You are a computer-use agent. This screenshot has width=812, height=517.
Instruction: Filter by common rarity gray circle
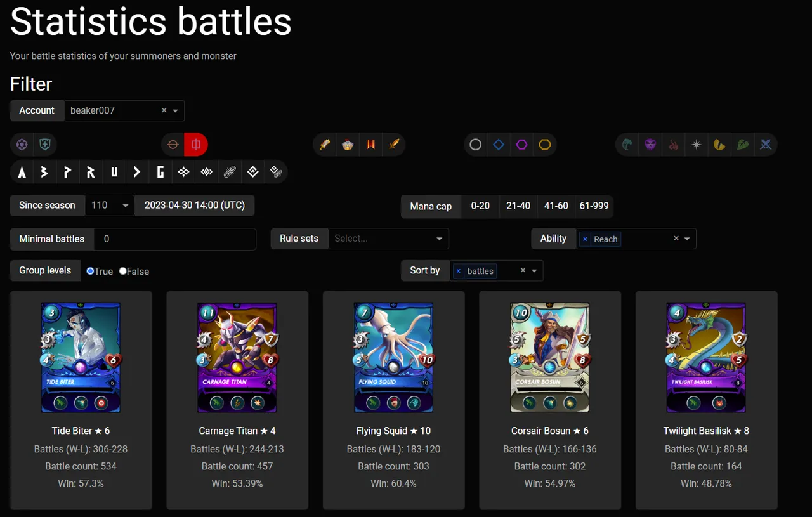click(x=476, y=145)
